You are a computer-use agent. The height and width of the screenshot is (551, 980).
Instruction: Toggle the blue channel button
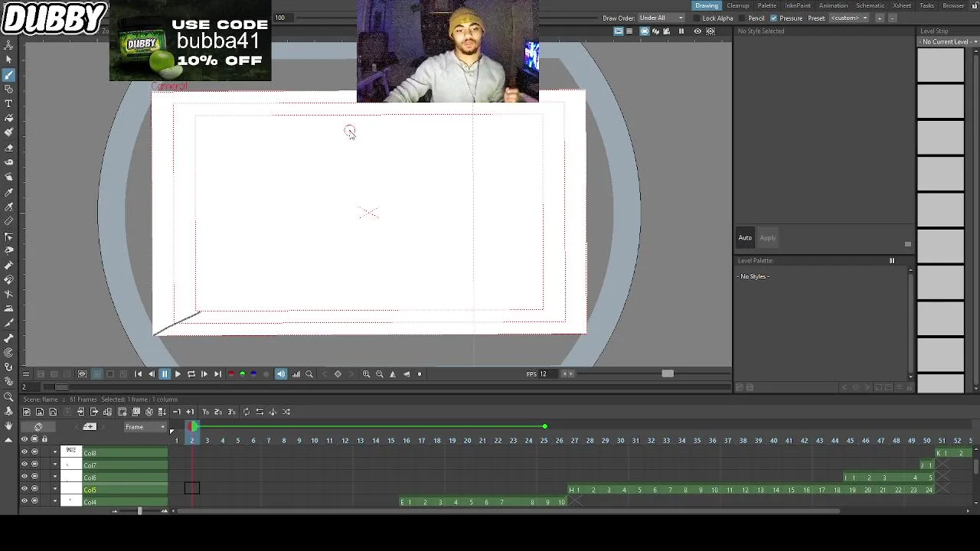click(x=253, y=374)
